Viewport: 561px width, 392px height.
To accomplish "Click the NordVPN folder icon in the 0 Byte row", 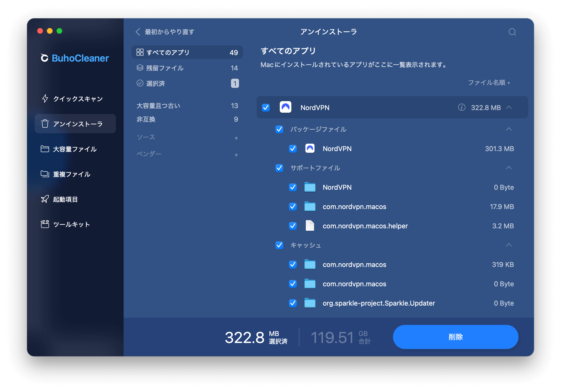I will coord(310,187).
